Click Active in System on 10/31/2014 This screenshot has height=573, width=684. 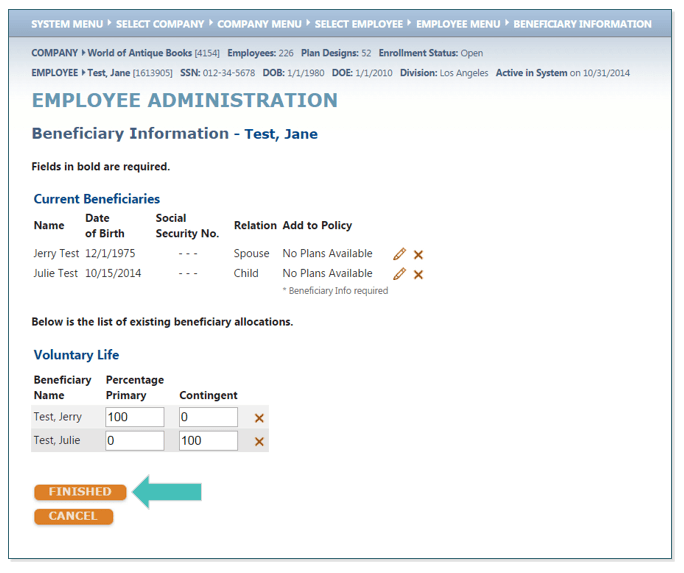[563, 73]
